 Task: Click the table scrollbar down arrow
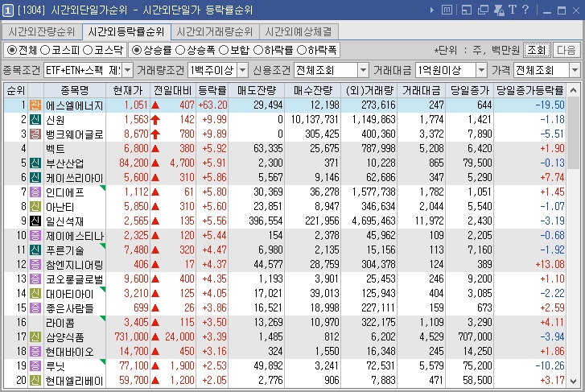pyautogui.click(x=574, y=382)
